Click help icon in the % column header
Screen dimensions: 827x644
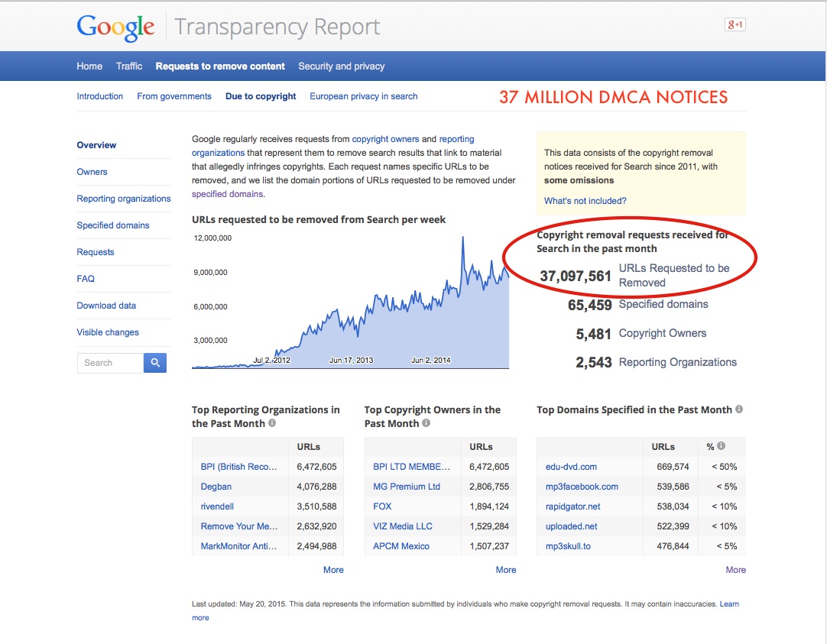[x=721, y=446]
